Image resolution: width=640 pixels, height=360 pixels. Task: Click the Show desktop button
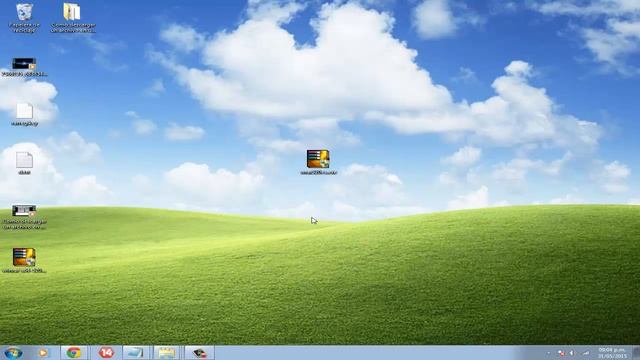[x=636, y=353]
